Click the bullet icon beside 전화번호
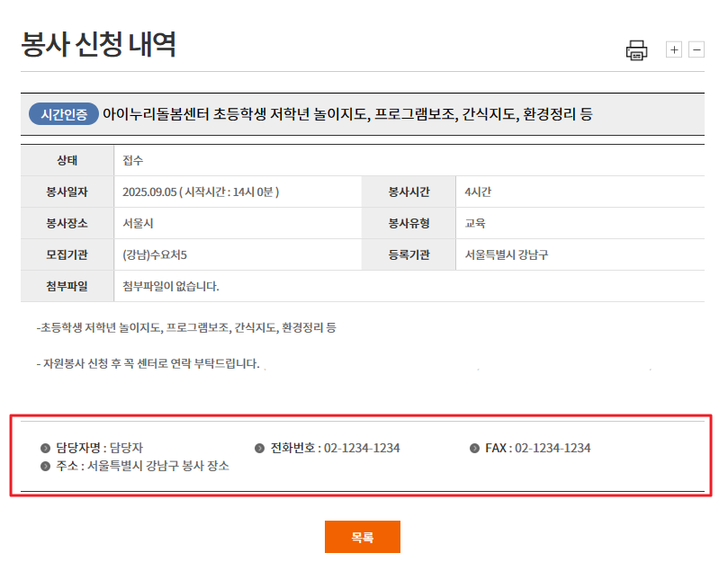Image resolution: width=728 pixels, height=571 pixels. coord(260,448)
